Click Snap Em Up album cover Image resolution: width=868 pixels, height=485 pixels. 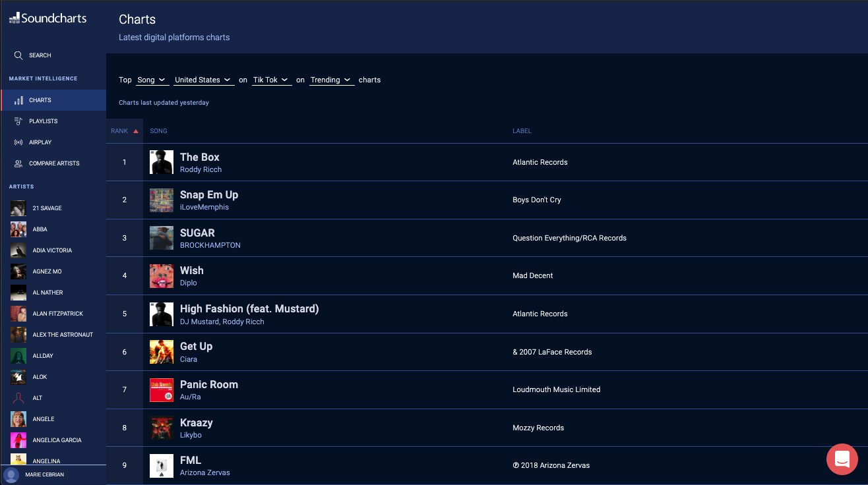(162, 200)
